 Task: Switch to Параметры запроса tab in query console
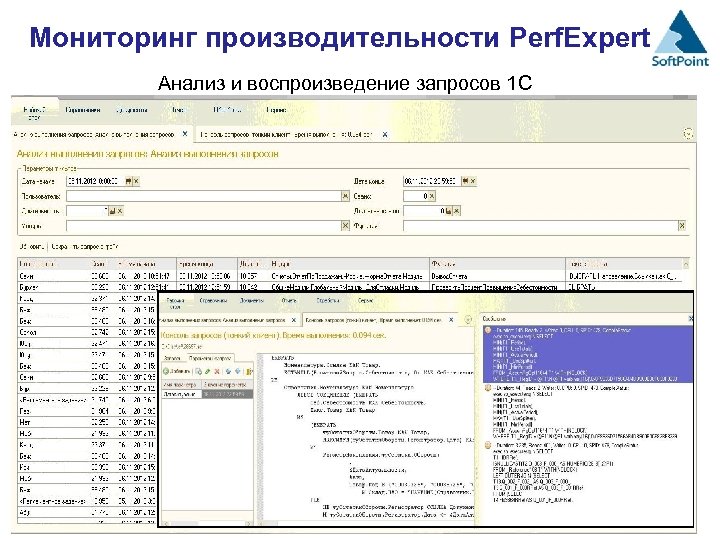click(210, 358)
